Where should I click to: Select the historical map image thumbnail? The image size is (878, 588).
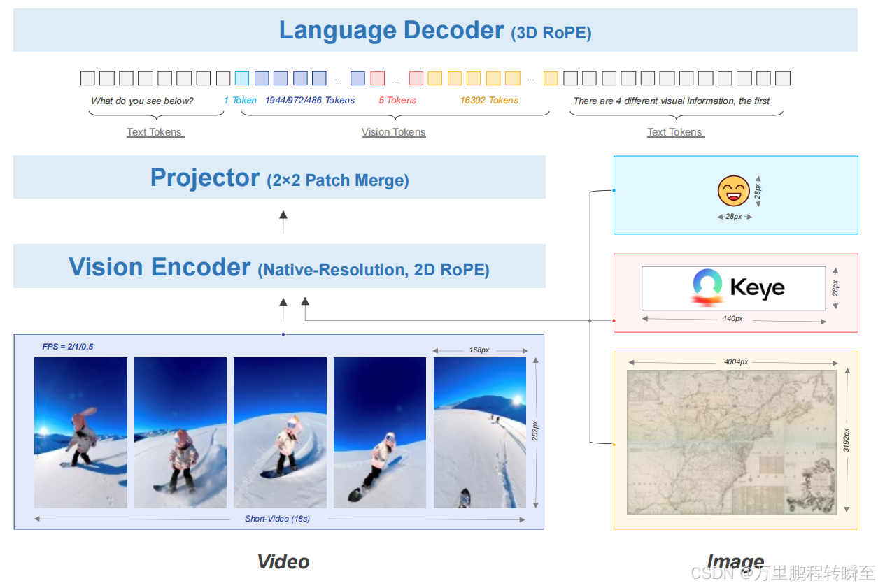click(x=732, y=443)
